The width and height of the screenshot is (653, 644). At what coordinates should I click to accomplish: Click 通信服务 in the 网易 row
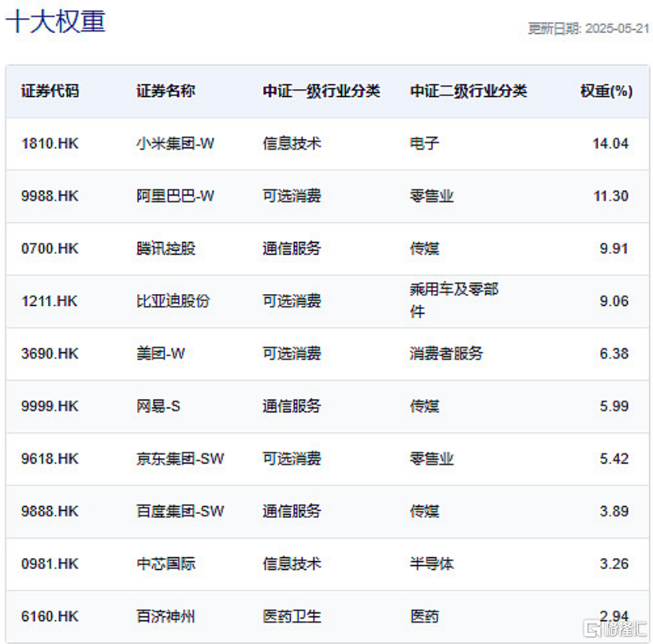(x=292, y=406)
